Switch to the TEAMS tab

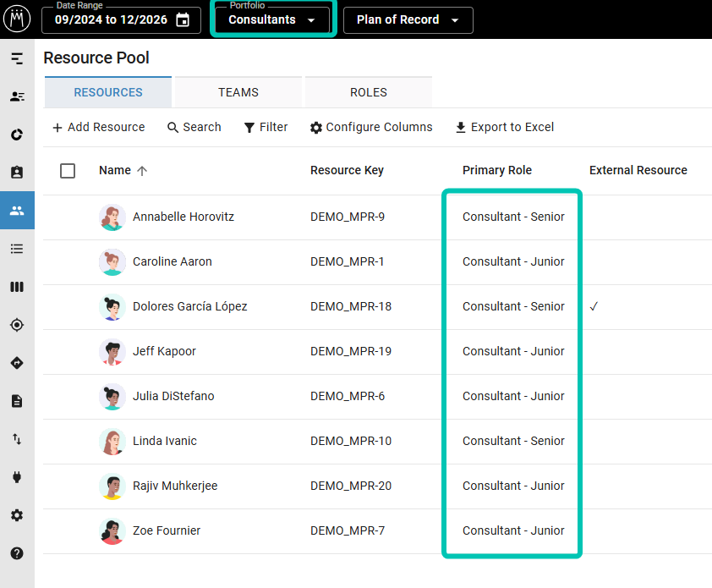coord(238,92)
